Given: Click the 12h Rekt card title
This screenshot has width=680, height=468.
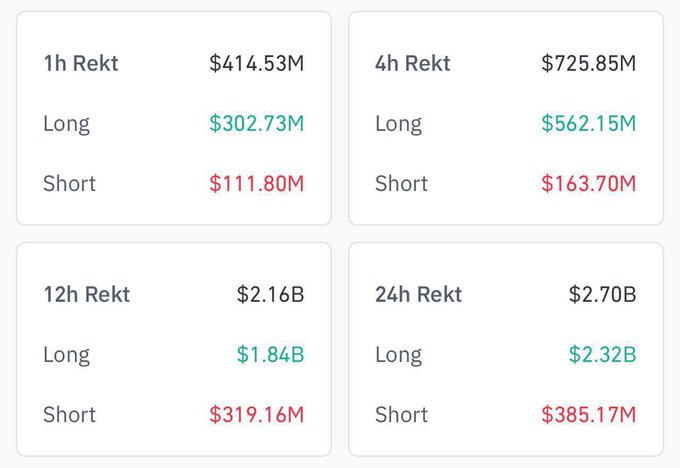Looking at the screenshot, I should coord(87,295).
